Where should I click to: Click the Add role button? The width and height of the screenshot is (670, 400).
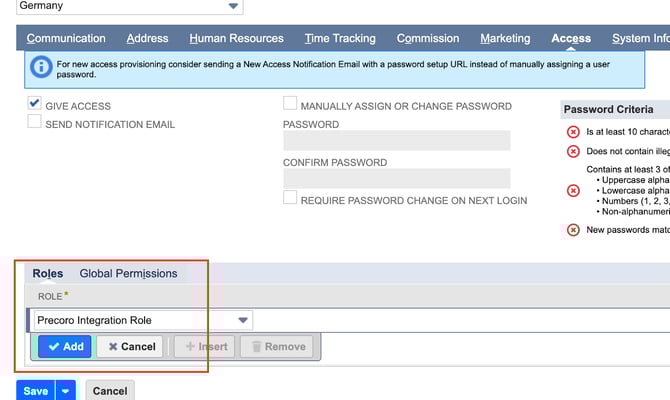pyautogui.click(x=65, y=347)
